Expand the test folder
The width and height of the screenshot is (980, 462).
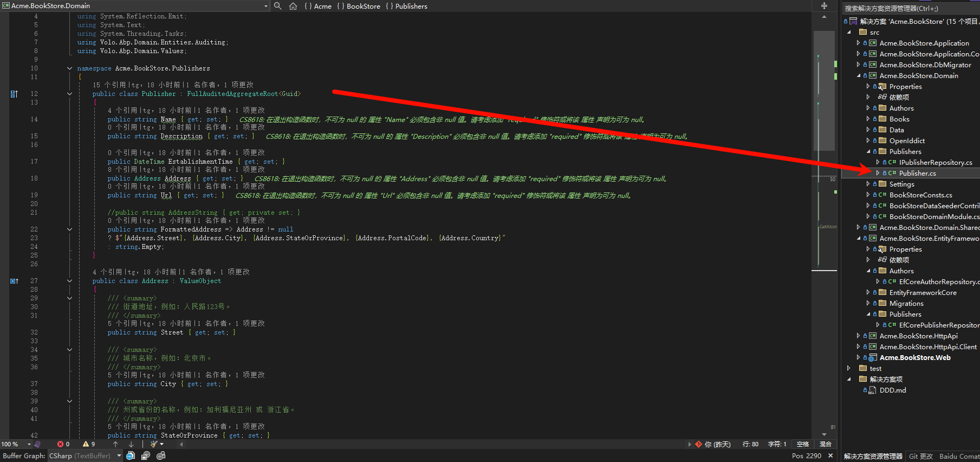[849, 368]
